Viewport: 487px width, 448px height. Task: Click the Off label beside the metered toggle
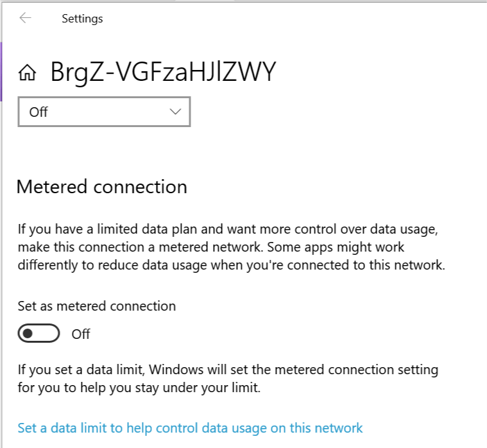81,334
